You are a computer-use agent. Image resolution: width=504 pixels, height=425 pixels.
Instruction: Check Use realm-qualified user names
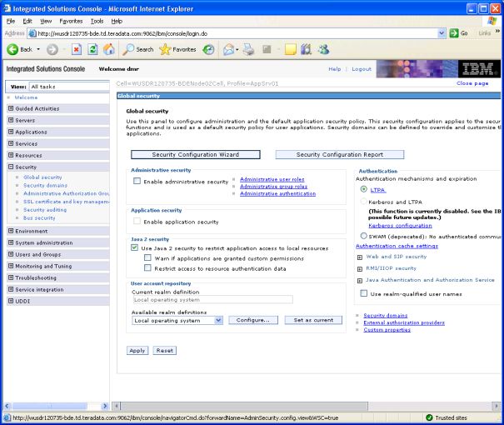363,293
